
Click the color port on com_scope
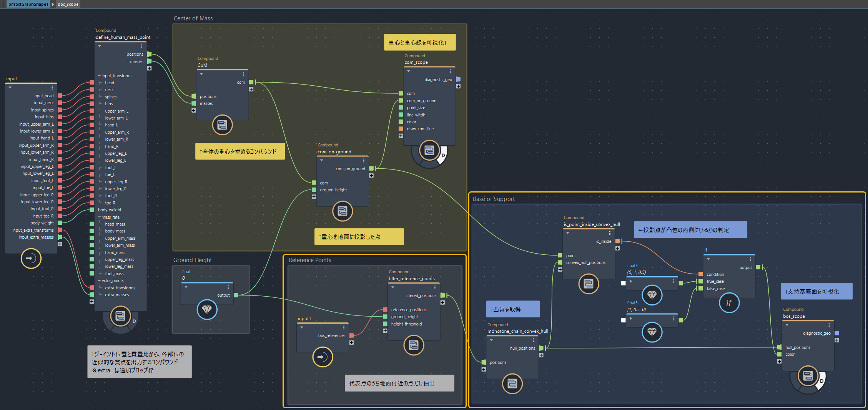click(401, 122)
